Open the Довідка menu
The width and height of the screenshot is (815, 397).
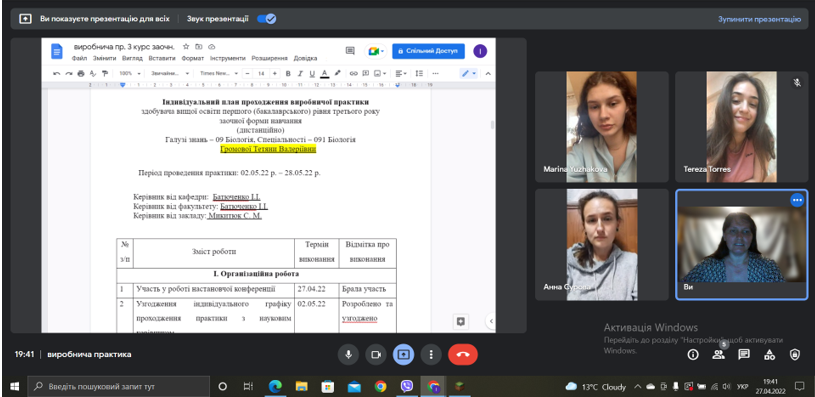[x=305, y=58]
